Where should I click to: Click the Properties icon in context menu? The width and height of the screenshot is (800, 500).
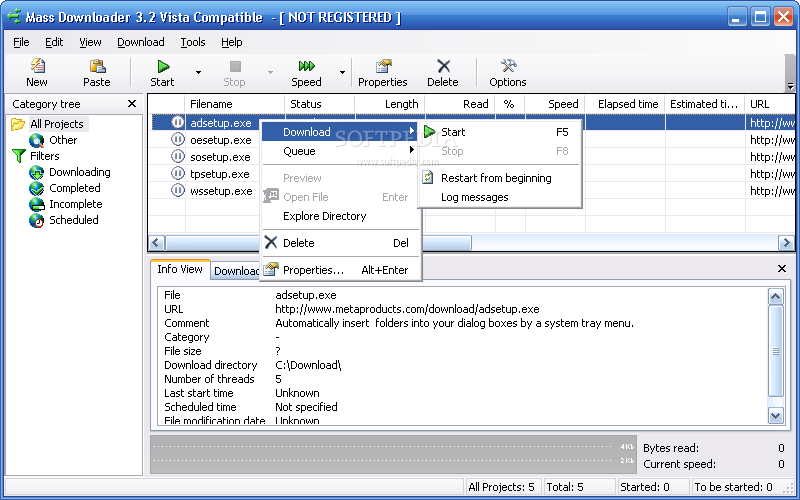coord(271,269)
